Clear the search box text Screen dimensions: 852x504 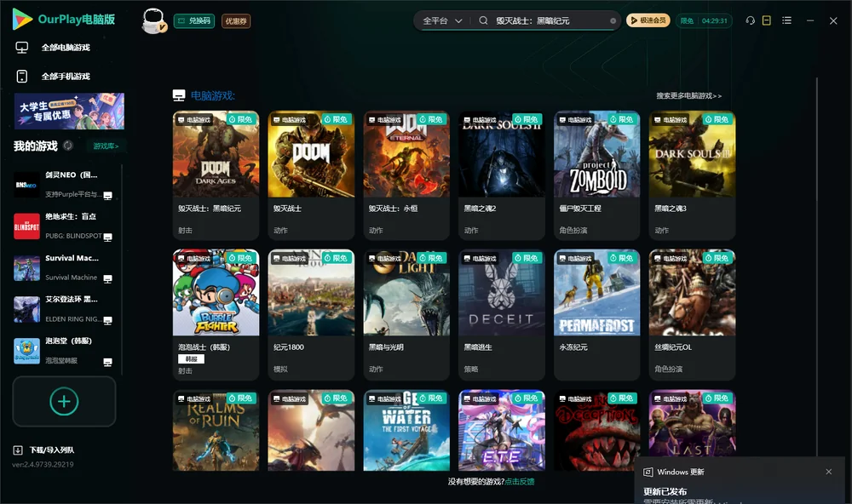pyautogui.click(x=613, y=21)
